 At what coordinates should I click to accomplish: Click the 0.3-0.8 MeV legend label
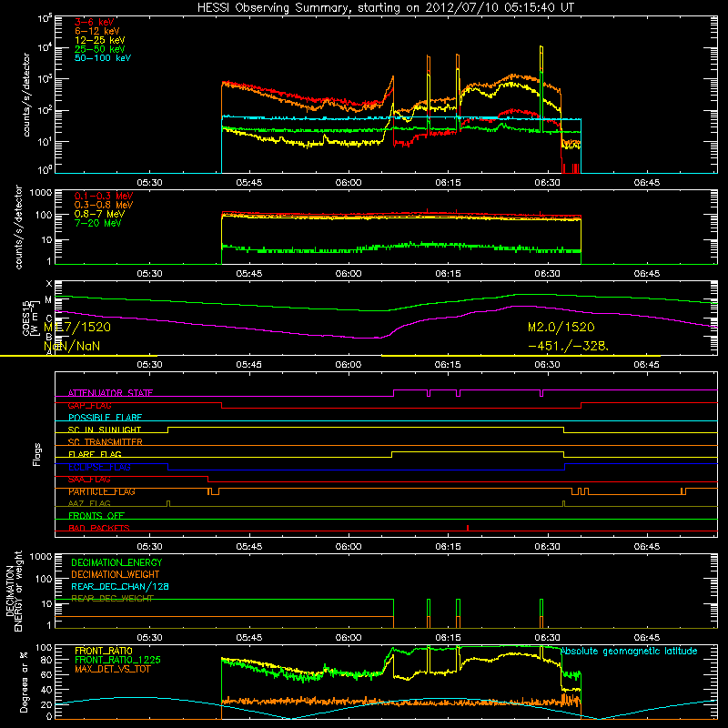tap(104, 205)
